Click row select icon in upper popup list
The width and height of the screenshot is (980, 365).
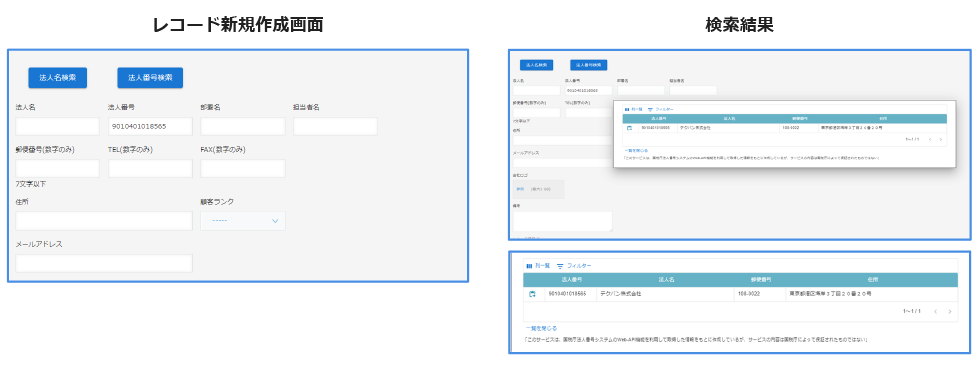[629, 128]
